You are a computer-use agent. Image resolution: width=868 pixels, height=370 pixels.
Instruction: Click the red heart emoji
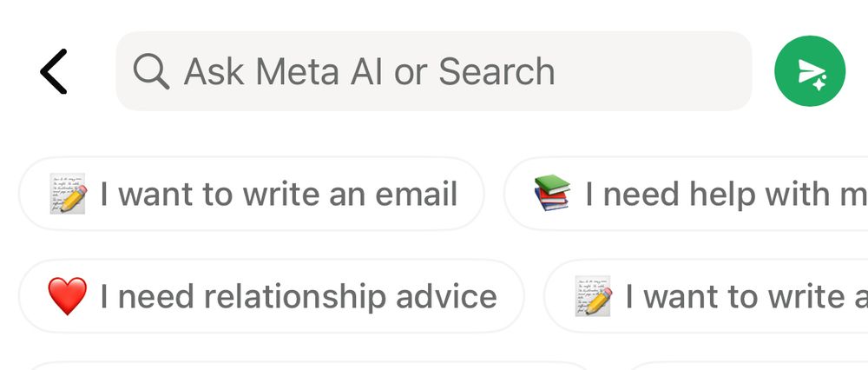68,296
